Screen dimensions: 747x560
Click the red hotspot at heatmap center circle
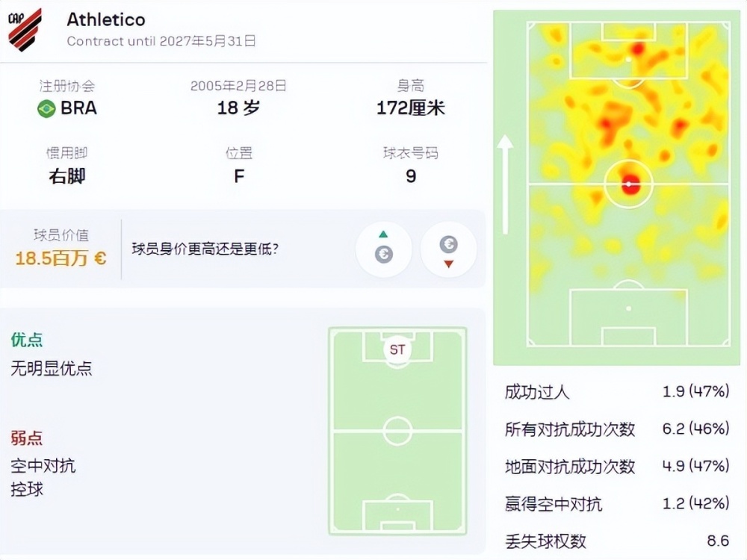click(630, 184)
